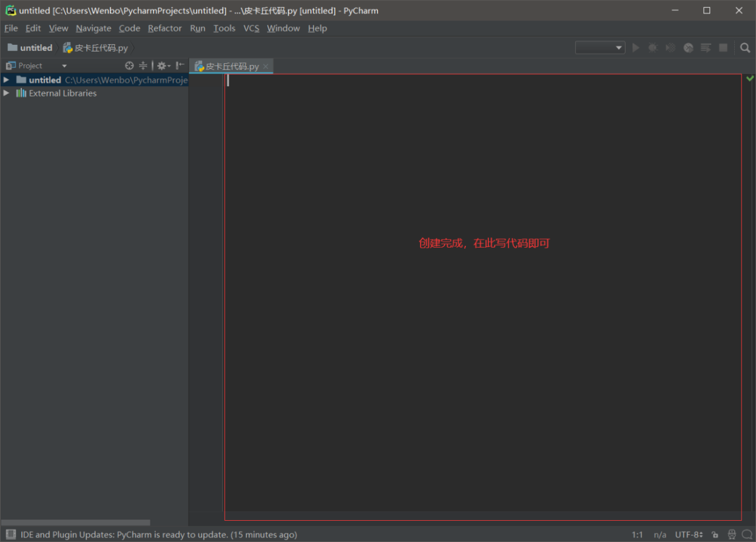This screenshot has height=542, width=756.
Task: Click the Profile icon in toolbar
Action: [688, 47]
